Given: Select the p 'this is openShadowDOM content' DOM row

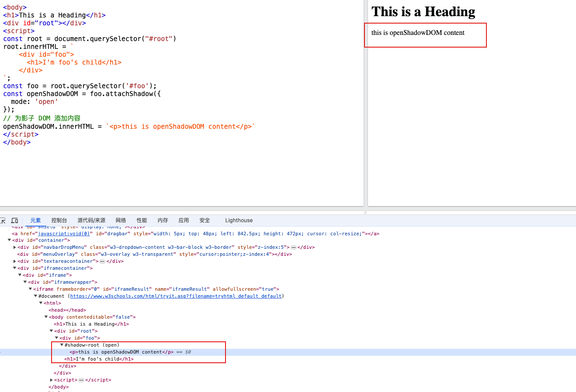Looking at the screenshot, I should [121, 352].
